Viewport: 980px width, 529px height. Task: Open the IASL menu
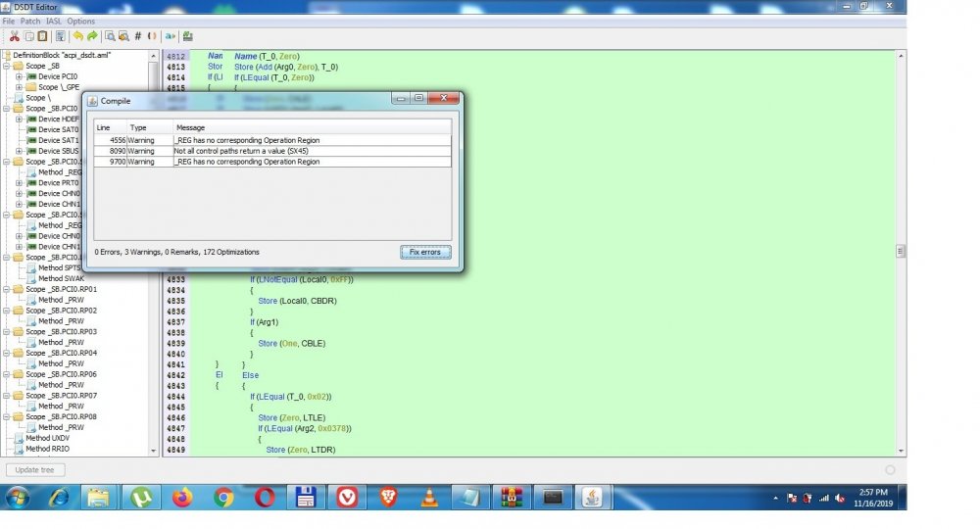point(54,22)
